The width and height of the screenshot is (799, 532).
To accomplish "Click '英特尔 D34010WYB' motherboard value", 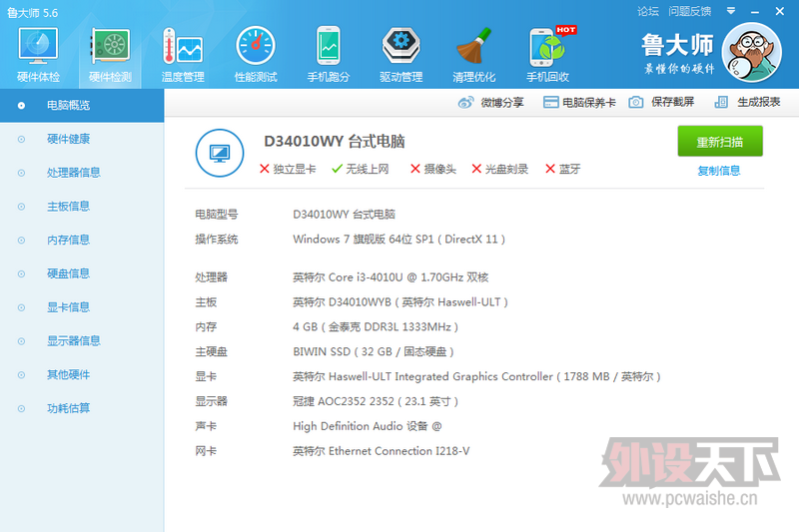I will (x=342, y=302).
